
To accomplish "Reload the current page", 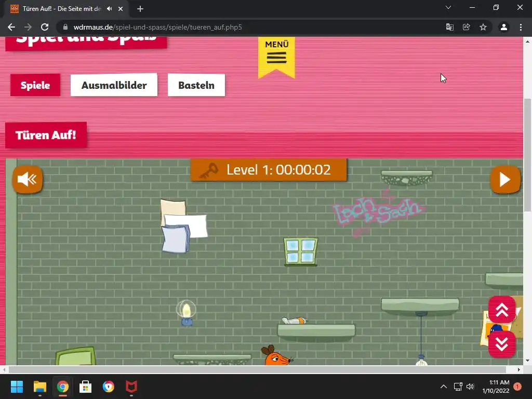I will [45, 27].
